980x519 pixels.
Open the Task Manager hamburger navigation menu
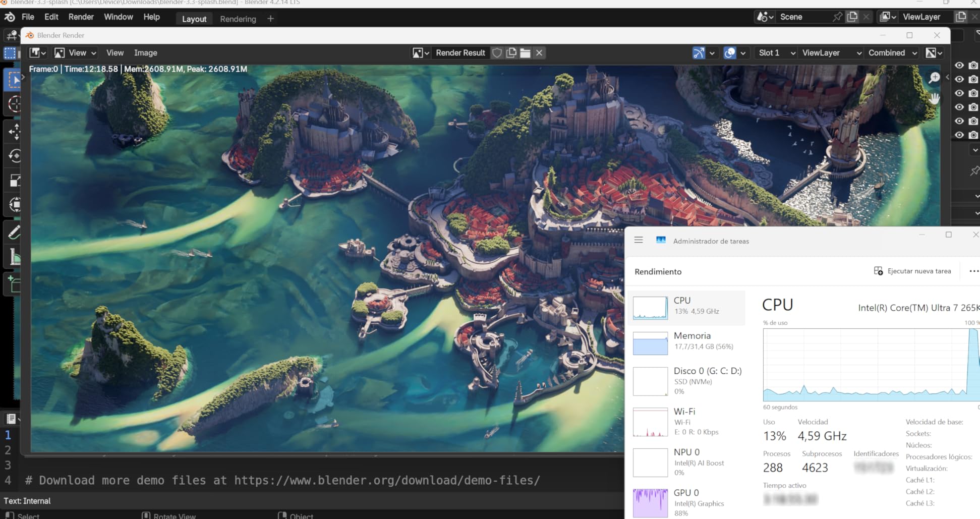click(x=639, y=240)
